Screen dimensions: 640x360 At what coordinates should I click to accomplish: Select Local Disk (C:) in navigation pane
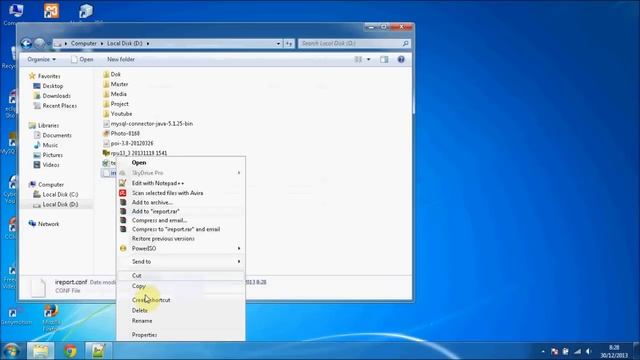(60, 194)
